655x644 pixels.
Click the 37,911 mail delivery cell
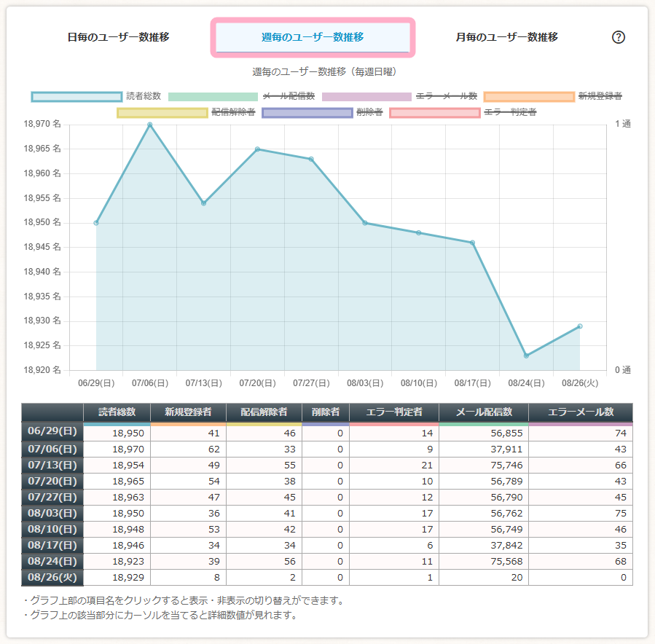tap(484, 449)
